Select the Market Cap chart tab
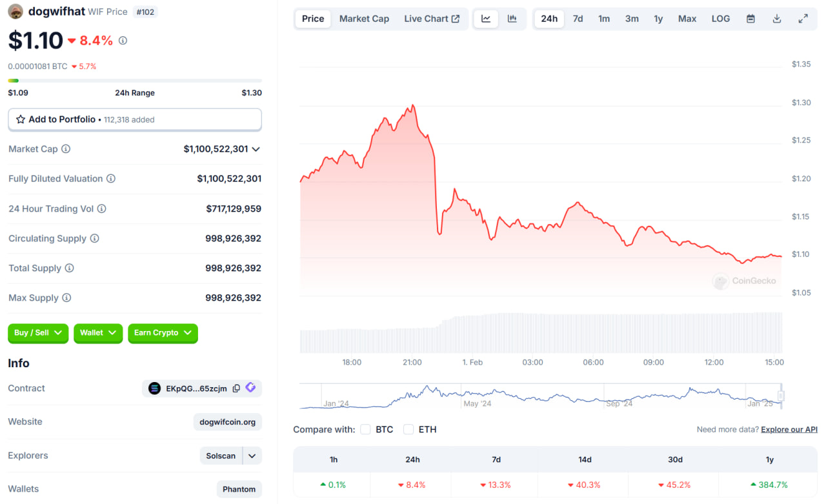Viewport: 826px width, 504px height. click(x=364, y=19)
